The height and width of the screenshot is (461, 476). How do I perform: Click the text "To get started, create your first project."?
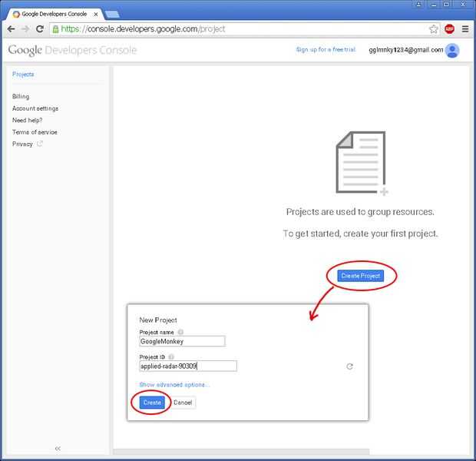point(360,234)
